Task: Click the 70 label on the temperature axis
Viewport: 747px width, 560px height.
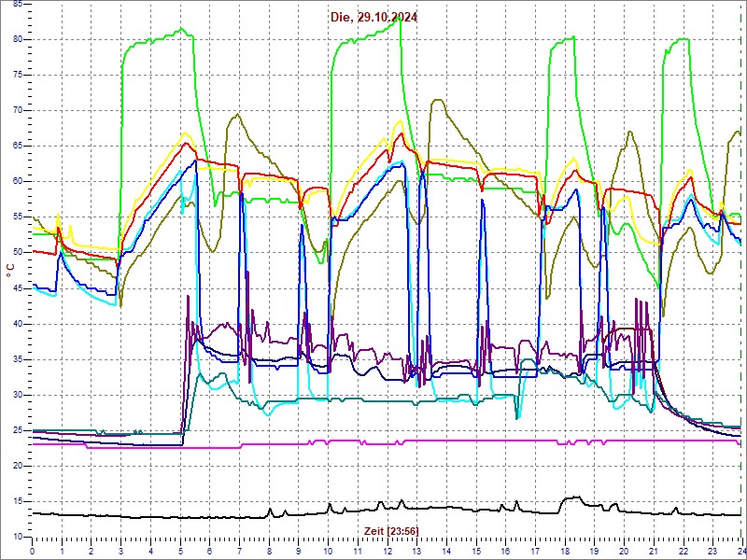Action: coord(17,110)
